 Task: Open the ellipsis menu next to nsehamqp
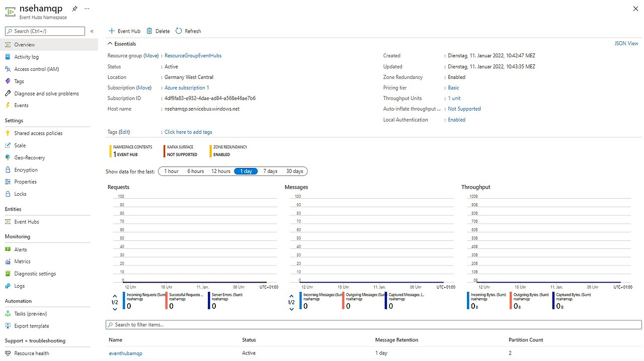87,9
